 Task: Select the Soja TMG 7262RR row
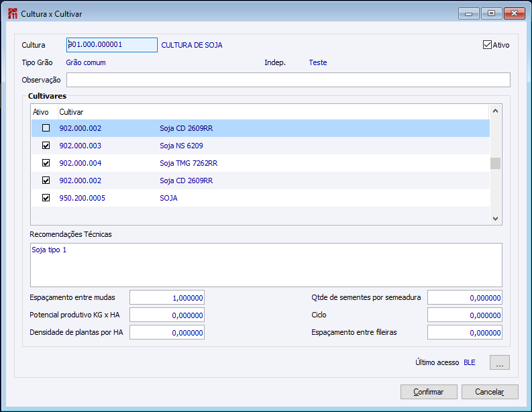[188, 163]
